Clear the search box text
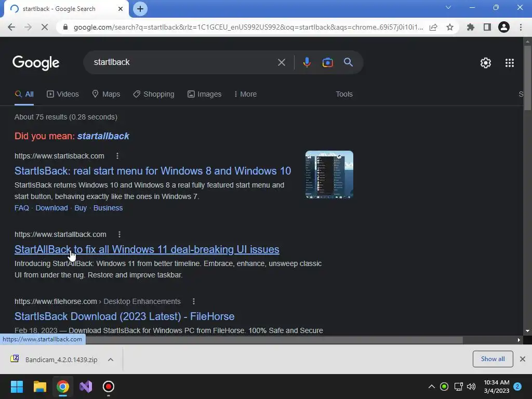Image resolution: width=532 pixels, height=399 pixels. [281, 62]
